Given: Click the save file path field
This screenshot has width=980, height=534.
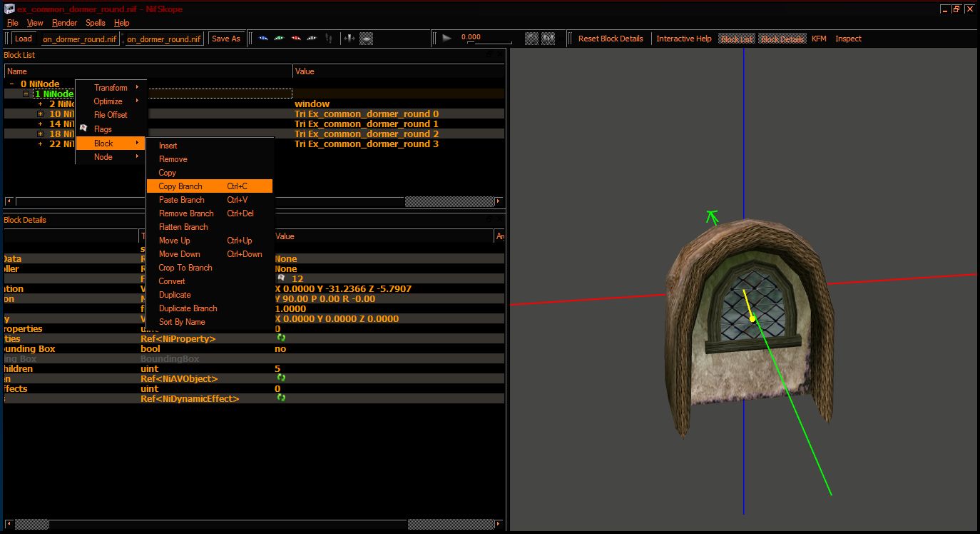Looking at the screenshot, I should click(164, 39).
